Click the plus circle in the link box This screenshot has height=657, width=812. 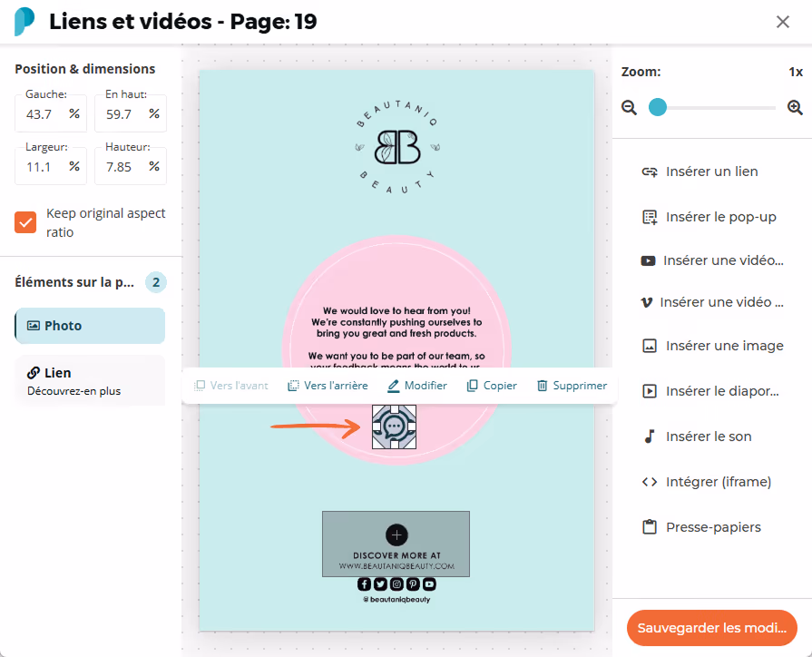[x=396, y=535]
